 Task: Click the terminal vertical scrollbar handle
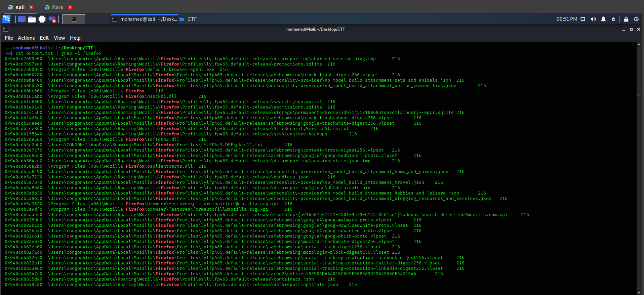(639, 71)
